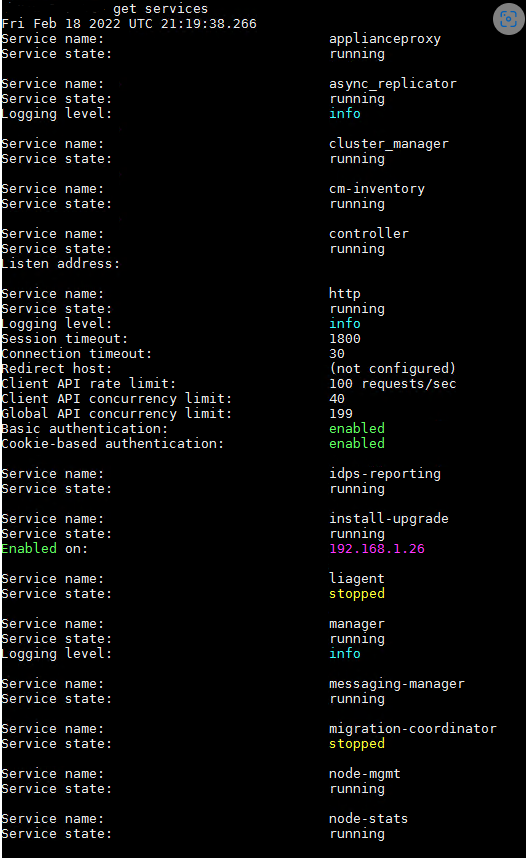Click the enabled value for Basic authentication

pyautogui.click(x=357, y=428)
